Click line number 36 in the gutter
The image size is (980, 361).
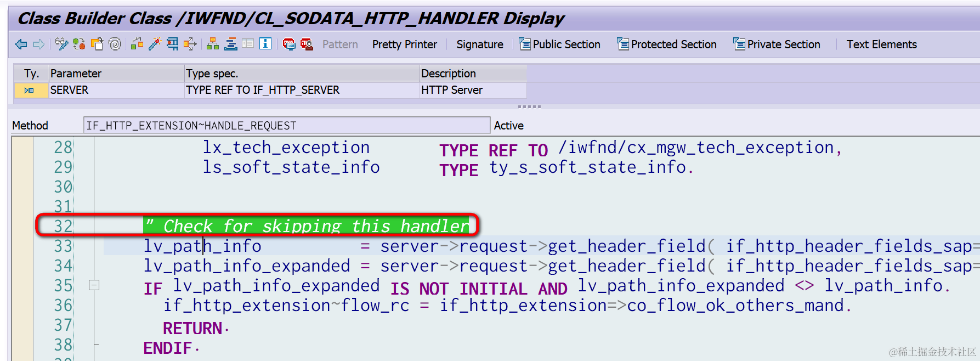pos(63,305)
